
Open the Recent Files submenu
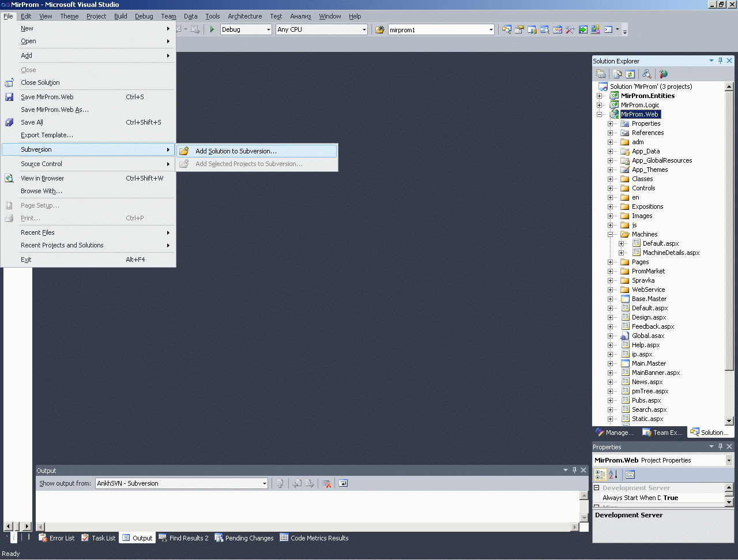[x=89, y=232]
